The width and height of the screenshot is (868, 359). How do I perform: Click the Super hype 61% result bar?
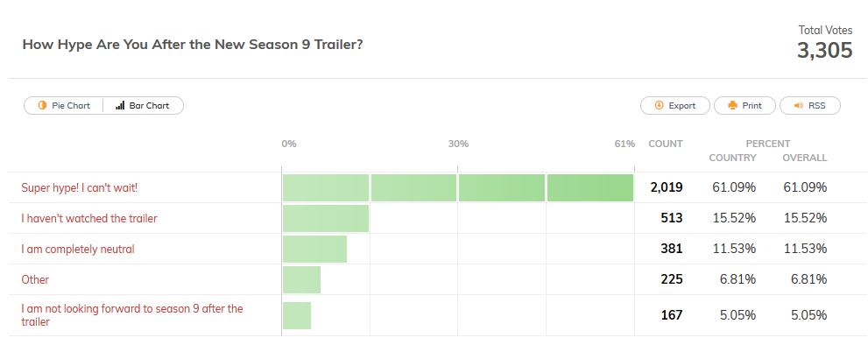pyautogui.click(x=457, y=187)
